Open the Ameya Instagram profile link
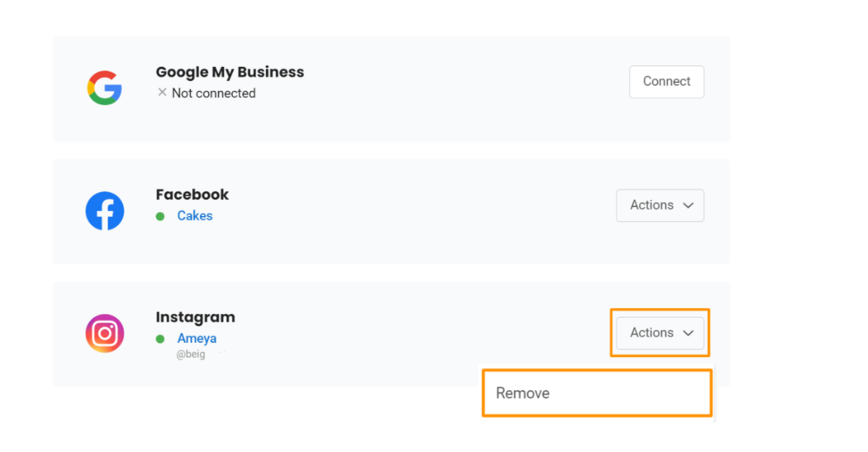 (x=197, y=339)
